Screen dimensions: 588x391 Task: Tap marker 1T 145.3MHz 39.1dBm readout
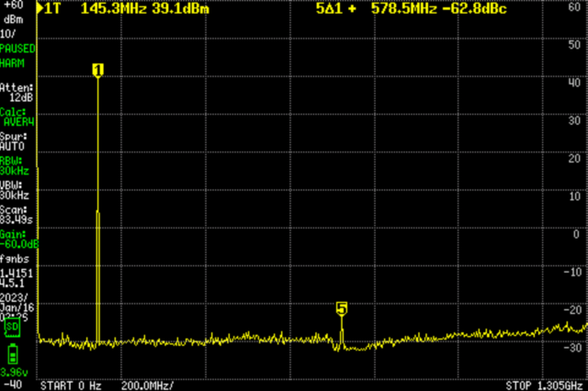point(127,8)
